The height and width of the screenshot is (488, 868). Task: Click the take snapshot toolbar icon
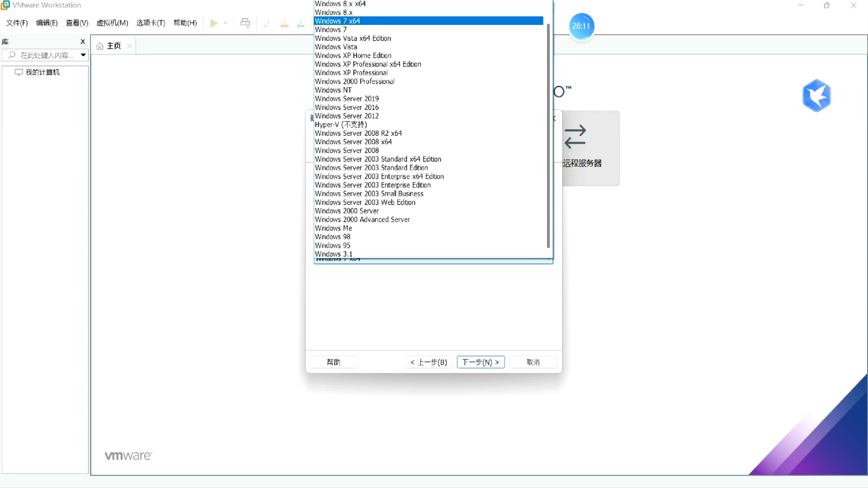(267, 23)
